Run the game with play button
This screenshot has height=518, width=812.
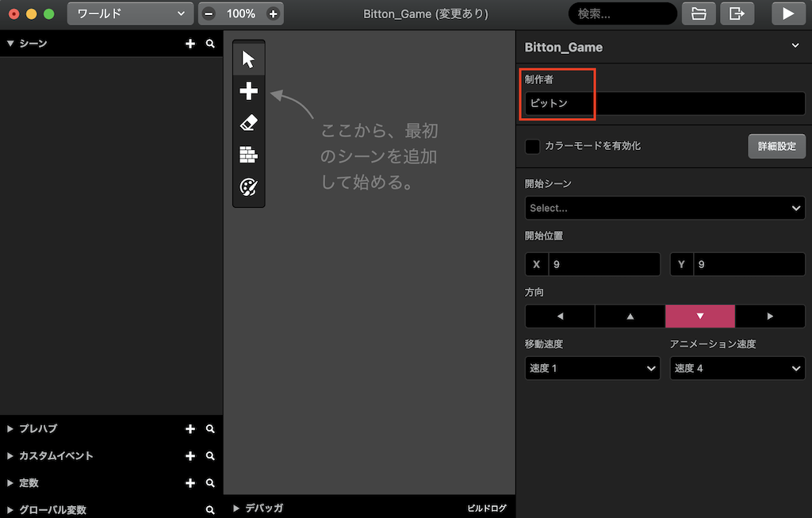pos(788,13)
